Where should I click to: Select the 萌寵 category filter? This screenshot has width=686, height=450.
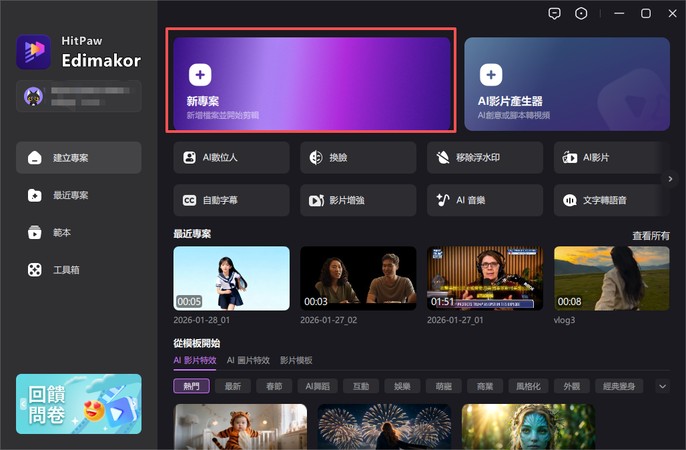pos(444,386)
